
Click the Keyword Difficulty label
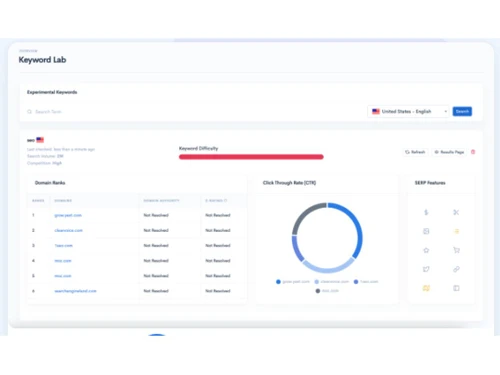tap(199, 148)
